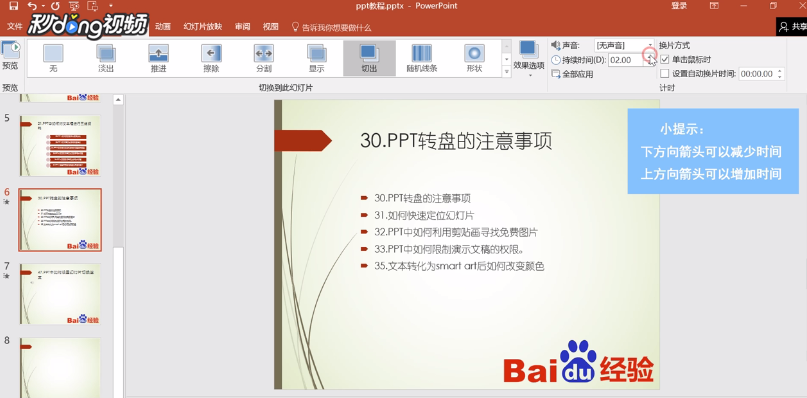Viewport: 807px width, 398px height.
Task: Switch to the 审阅 tab
Action: click(x=242, y=26)
